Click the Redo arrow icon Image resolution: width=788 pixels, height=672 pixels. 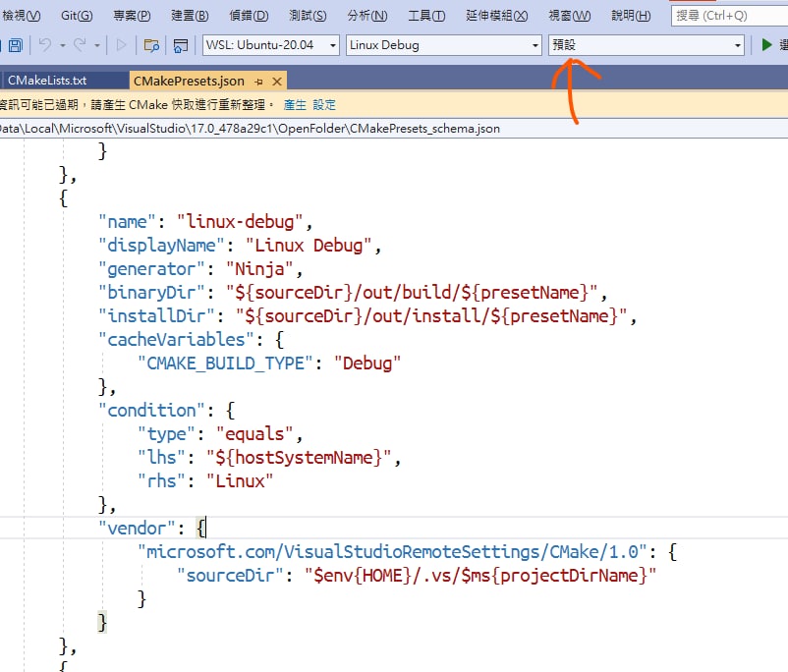[x=80, y=45]
